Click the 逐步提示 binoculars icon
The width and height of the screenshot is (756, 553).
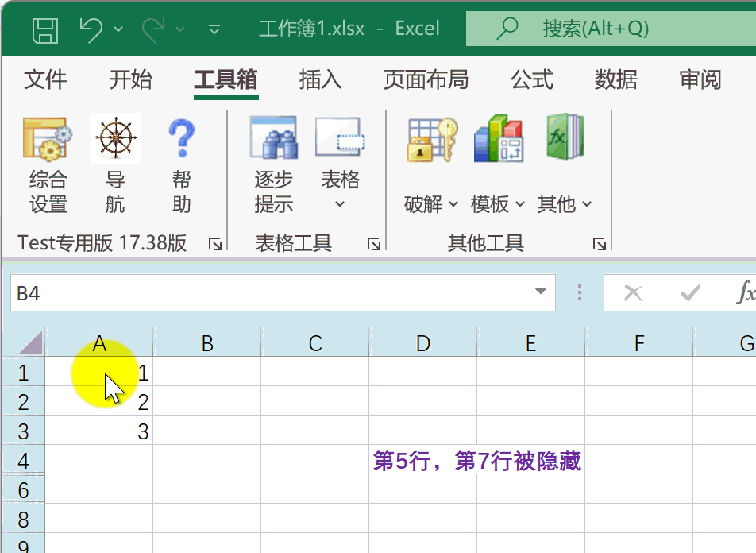tap(273, 138)
